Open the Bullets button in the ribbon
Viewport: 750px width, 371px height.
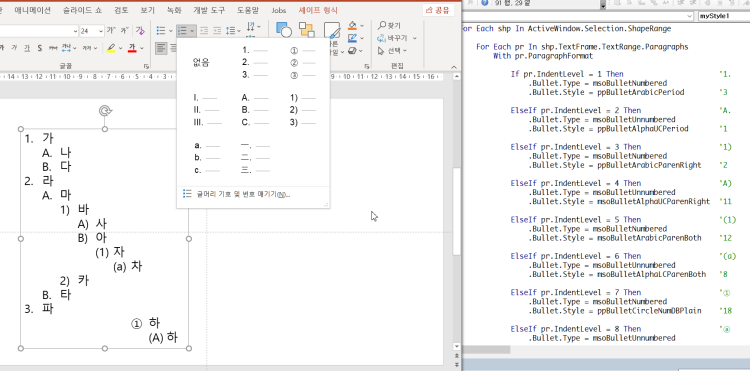pos(161,31)
